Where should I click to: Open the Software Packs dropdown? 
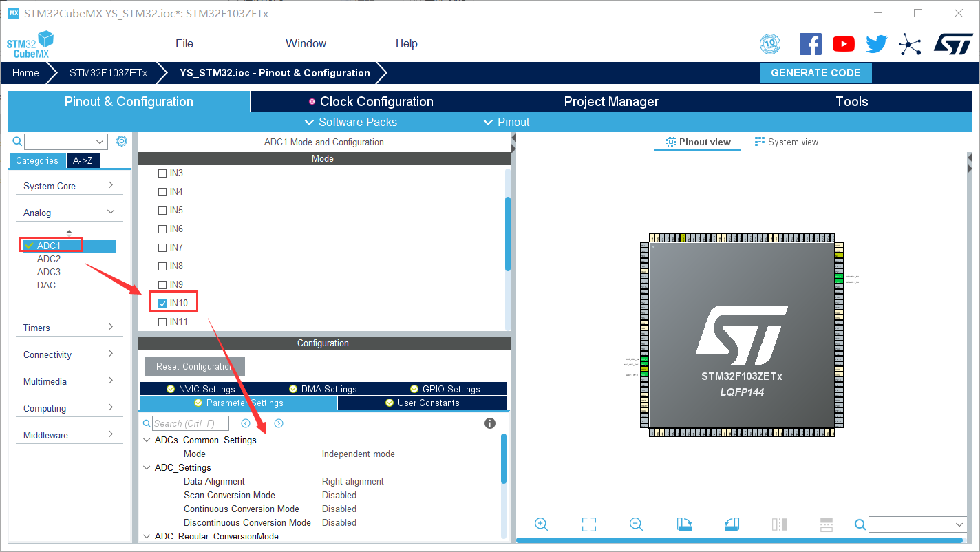point(350,122)
